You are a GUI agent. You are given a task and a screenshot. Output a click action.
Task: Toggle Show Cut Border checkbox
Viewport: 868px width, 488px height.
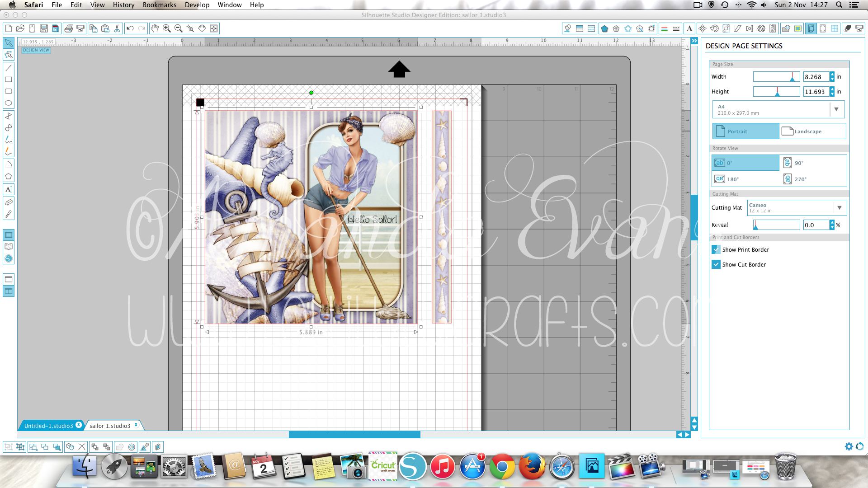[x=716, y=264]
